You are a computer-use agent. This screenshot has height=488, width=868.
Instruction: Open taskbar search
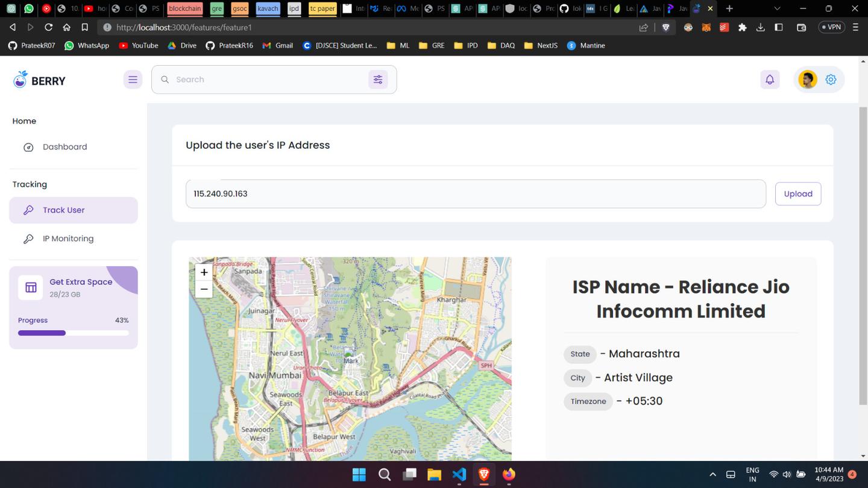pyautogui.click(x=384, y=474)
